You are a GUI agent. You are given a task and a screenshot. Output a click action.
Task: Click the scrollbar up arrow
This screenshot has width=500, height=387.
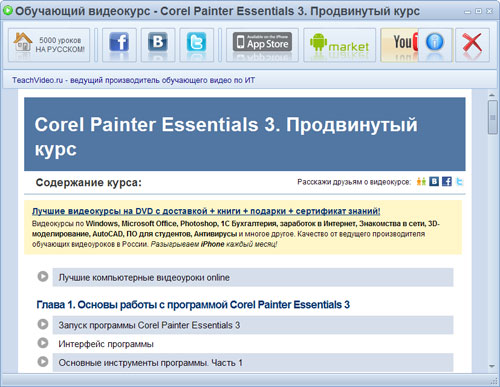[492, 95]
